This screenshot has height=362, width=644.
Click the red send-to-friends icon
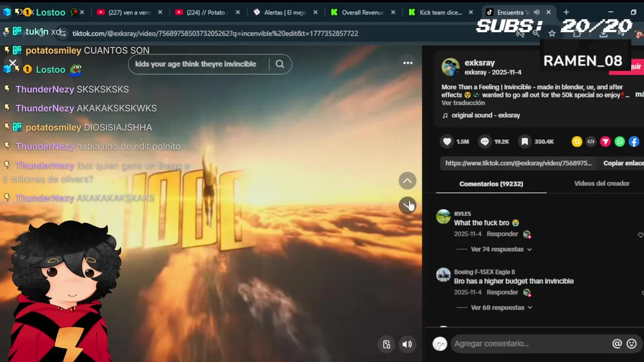[605, 142]
